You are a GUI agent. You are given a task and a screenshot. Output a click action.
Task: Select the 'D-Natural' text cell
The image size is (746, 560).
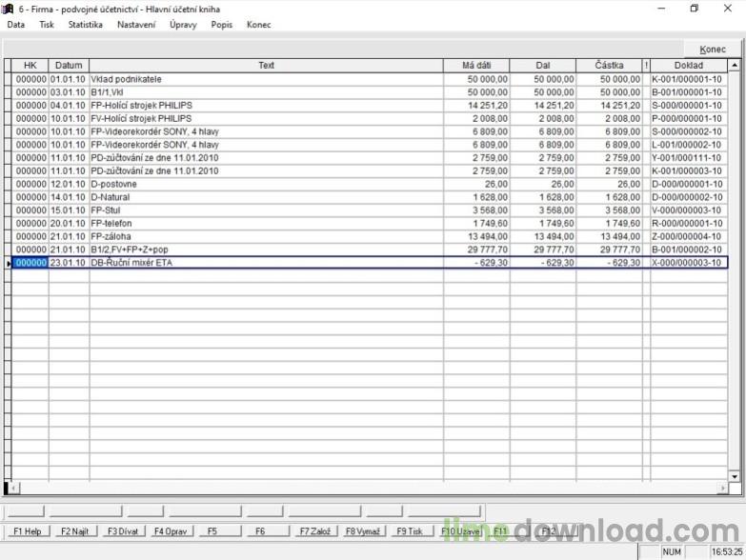click(x=266, y=197)
